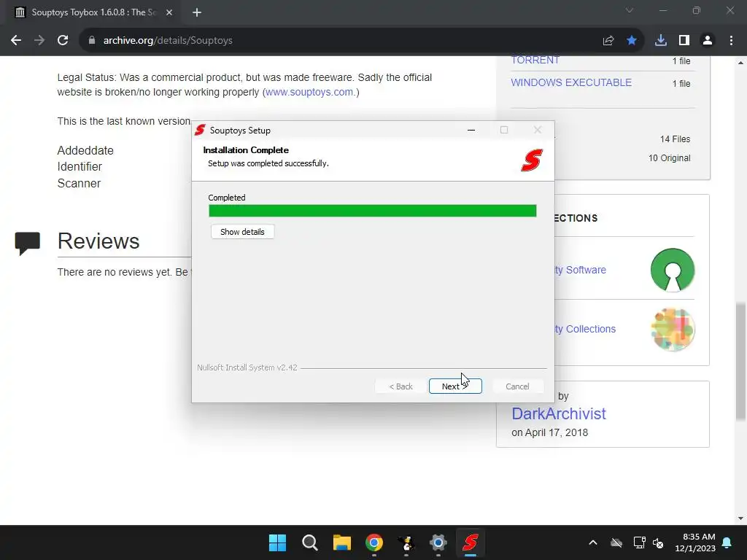The height and width of the screenshot is (560, 747).
Task: Click the network display tray icon
Action: [x=639, y=542]
